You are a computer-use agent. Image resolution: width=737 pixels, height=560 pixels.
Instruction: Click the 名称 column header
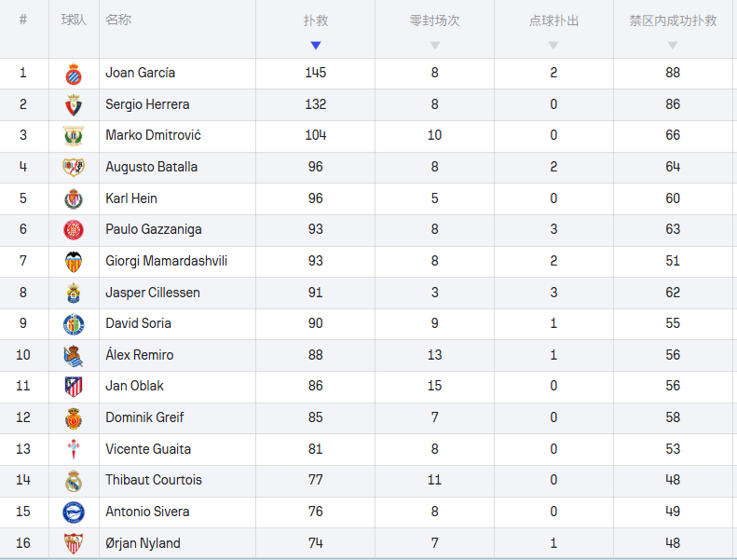click(x=118, y=20)
